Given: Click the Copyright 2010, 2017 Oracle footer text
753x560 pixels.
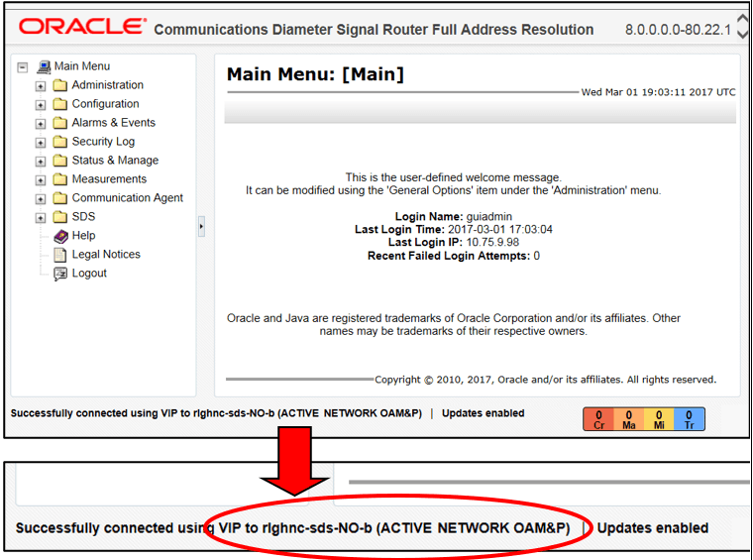Looking at the screenshot, I should click(545, 380).
